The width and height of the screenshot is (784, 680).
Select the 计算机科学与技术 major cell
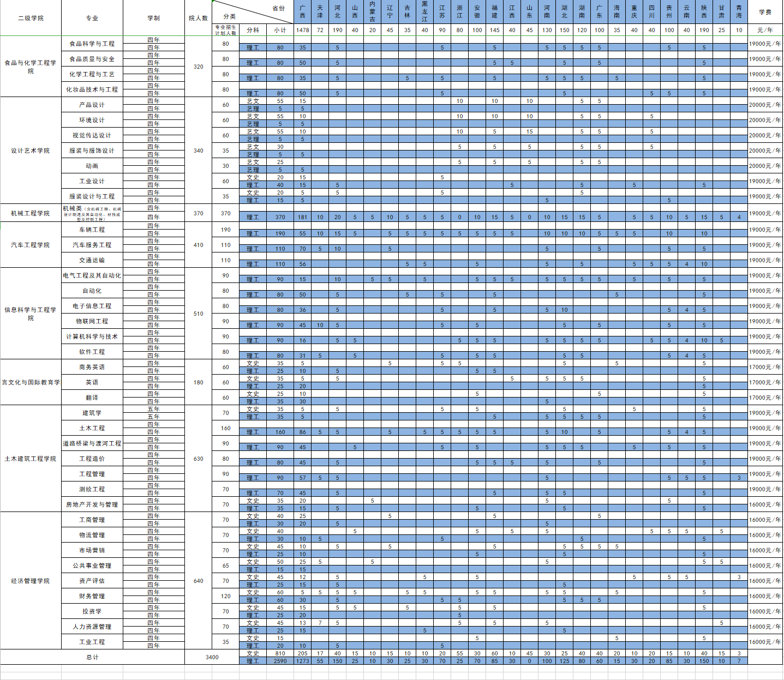coord(92,336)
